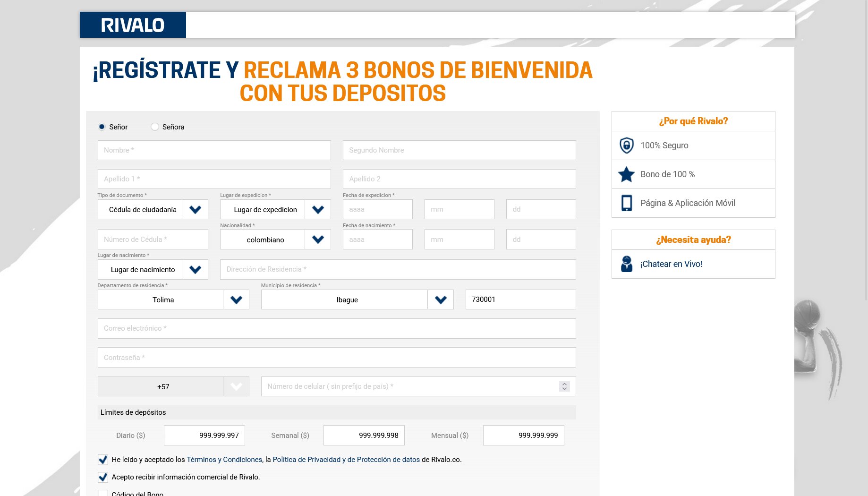
Task: Click the Diario deposit limit field
Action: [x=204, y=436]
